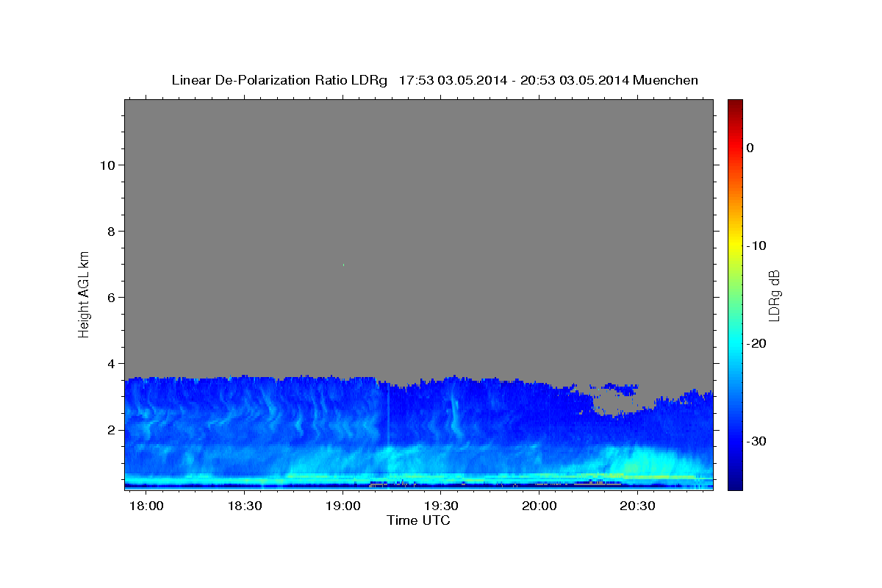Click the plot title 'Linear De-Polarization Ratio LDRg'
Viewport: 882px width, 588px height.
pyautogui.click(x=279, y=80)
